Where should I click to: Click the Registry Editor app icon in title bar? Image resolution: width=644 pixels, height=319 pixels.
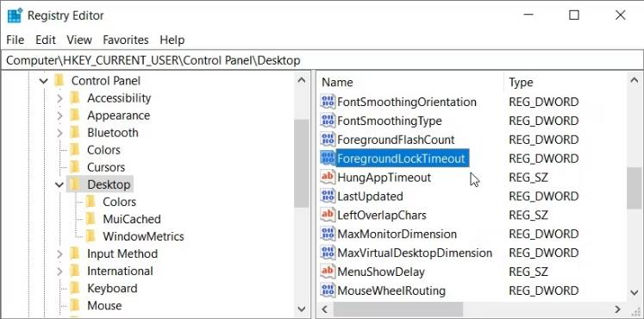point(15,16)
